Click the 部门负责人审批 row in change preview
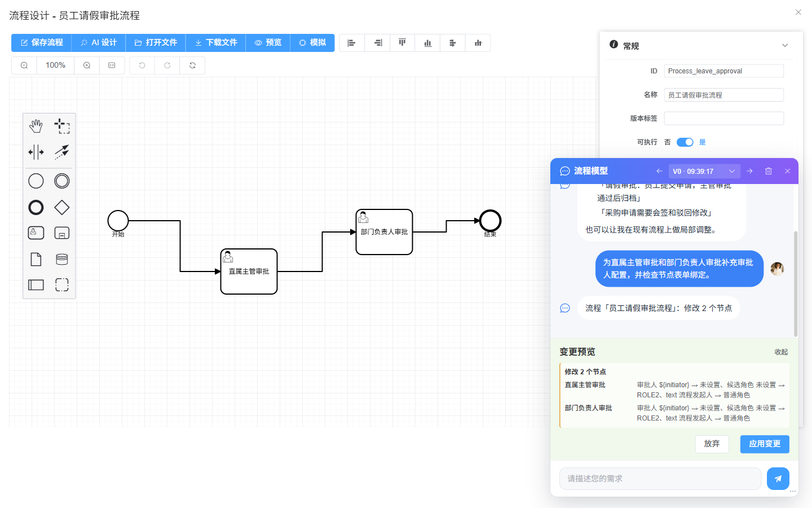This screenshot has width=812, height=508. 675,413
